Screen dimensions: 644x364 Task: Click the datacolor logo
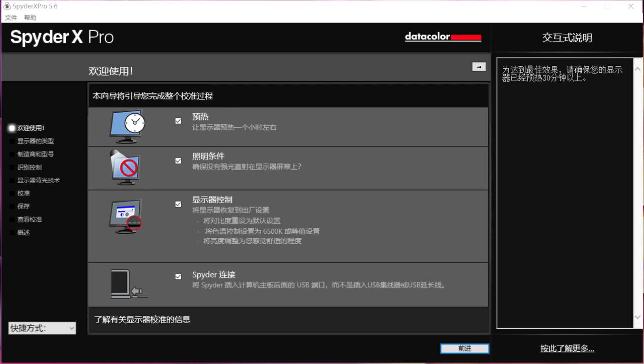click(443, 37)
